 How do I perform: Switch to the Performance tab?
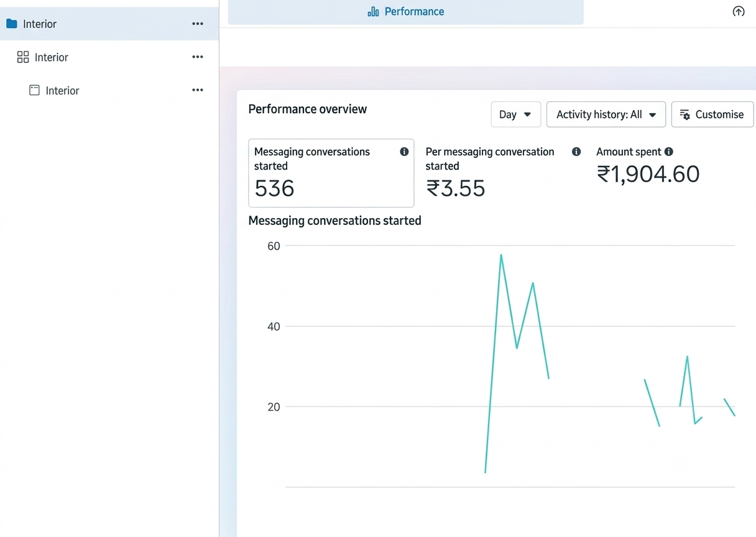point(406,12)
